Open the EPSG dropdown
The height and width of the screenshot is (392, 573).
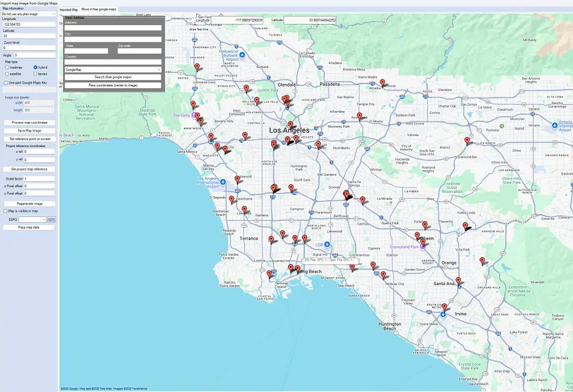(x=32, y=219)
